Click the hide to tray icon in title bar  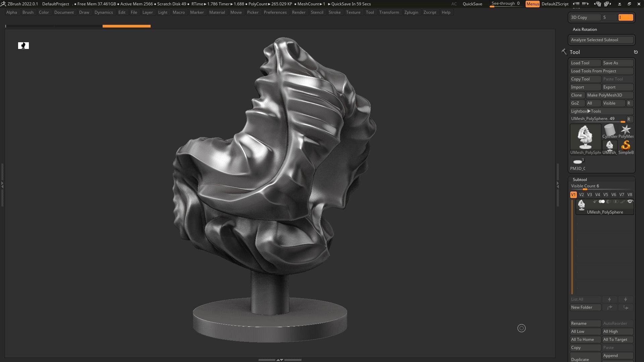point(620,4)
